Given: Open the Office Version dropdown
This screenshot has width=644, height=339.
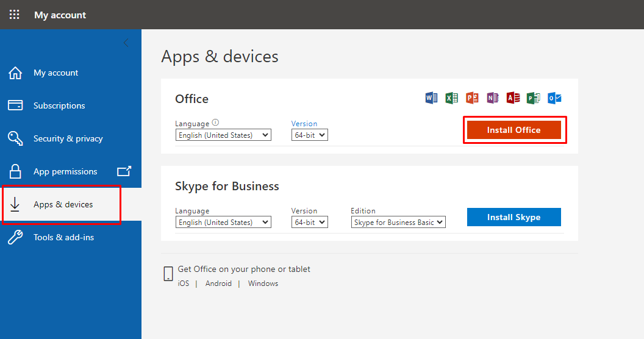Looking at the screenshot, I should tap(309, 135).
